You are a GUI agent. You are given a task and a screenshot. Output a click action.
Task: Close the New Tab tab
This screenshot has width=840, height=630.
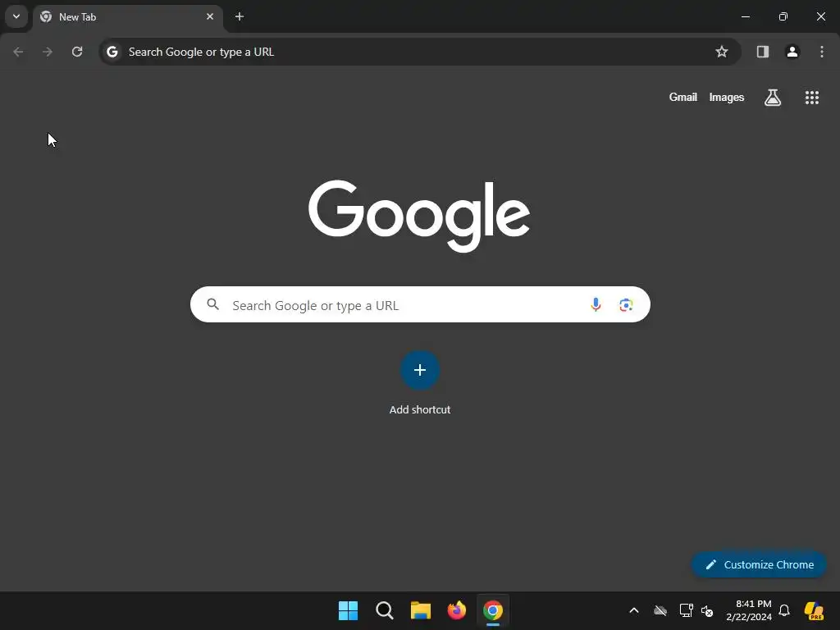(210, 16)
